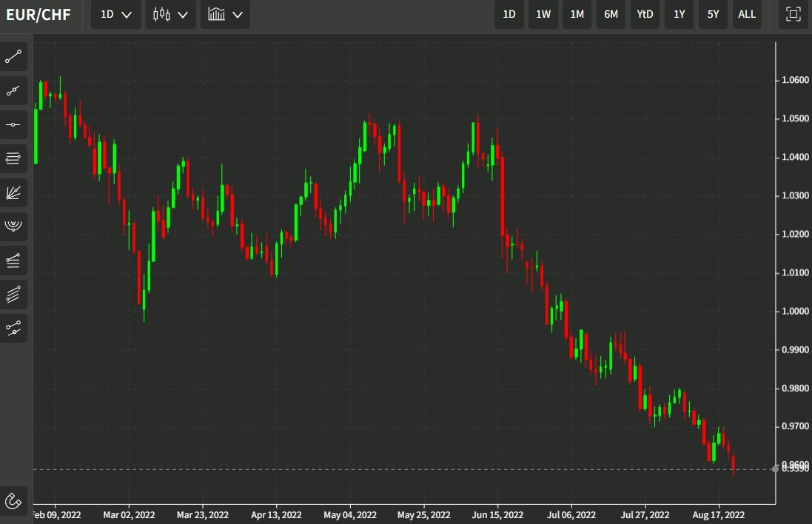
Task: Select the Fibonacci fan tool
Action: point(13,192)
